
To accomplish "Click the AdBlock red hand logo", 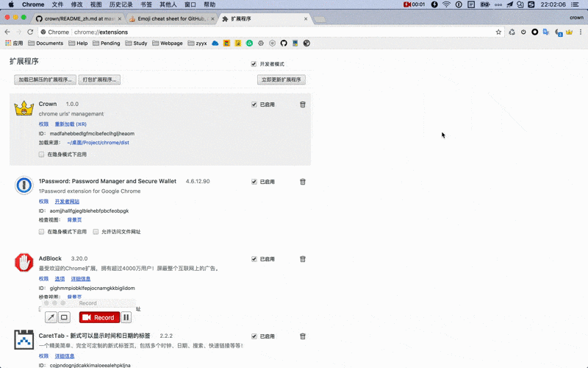I will tap(24, 262).
